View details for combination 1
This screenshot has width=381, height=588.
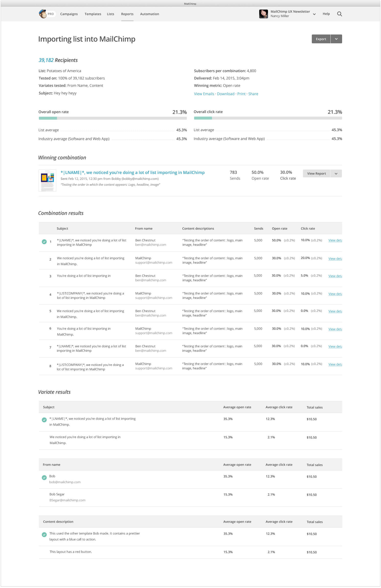[335, 240]
